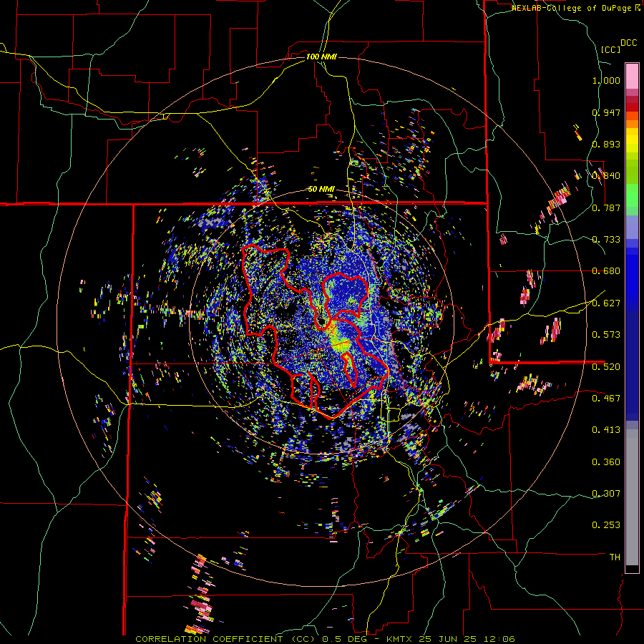Select the 0.840 scale value
Image resolution: width=644 pixels, height=644 pixels.
(606, 176)
